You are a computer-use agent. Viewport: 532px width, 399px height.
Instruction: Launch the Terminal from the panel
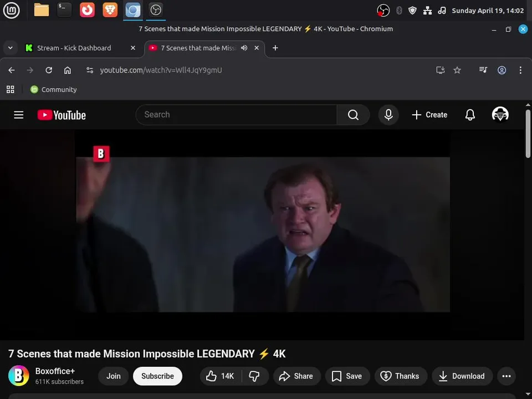(x=64, y=10)
